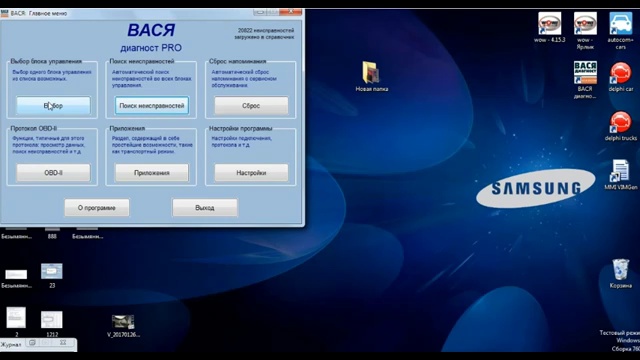
Task: Click the 'ВАСЯ диагност PRO' title text
Action: [151, 38]
